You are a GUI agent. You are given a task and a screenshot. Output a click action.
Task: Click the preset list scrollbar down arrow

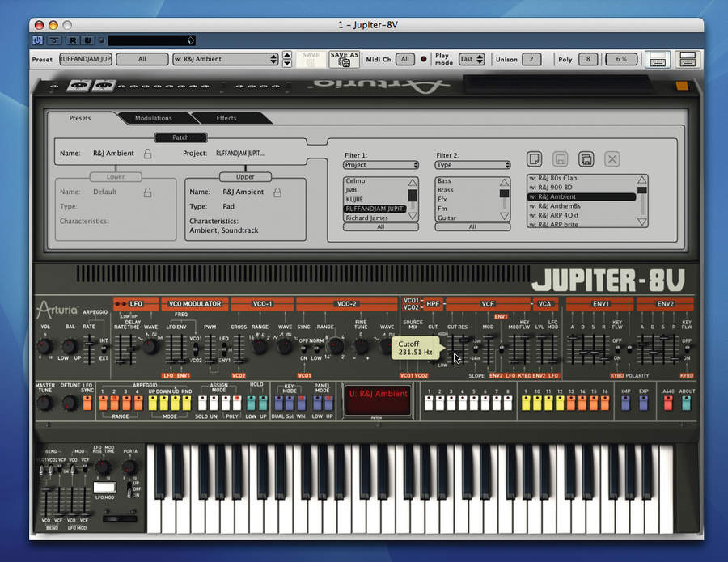tap(642, 222)
